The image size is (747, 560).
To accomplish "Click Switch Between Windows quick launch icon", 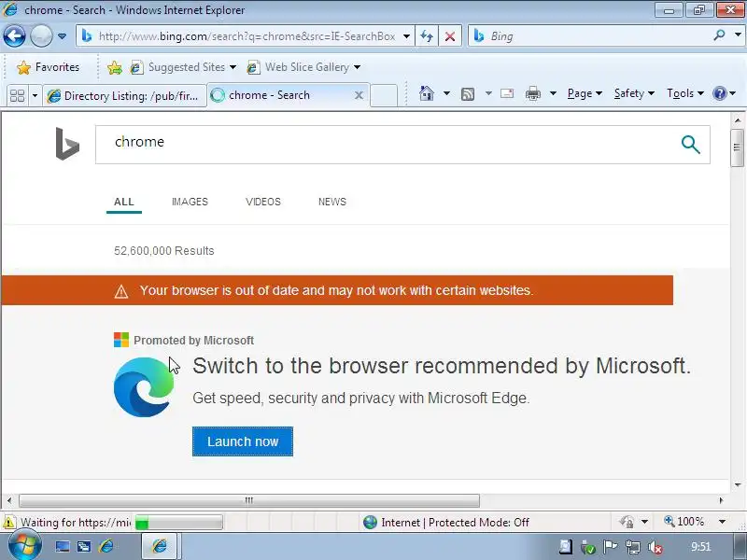I will [84, 546].
